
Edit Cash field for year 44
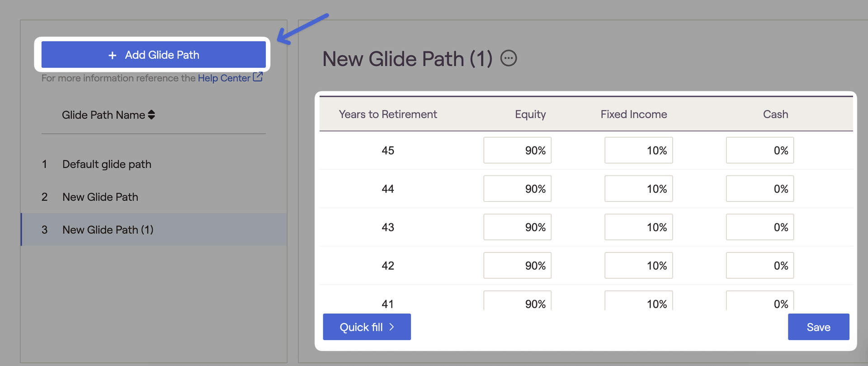coord(759,189)
